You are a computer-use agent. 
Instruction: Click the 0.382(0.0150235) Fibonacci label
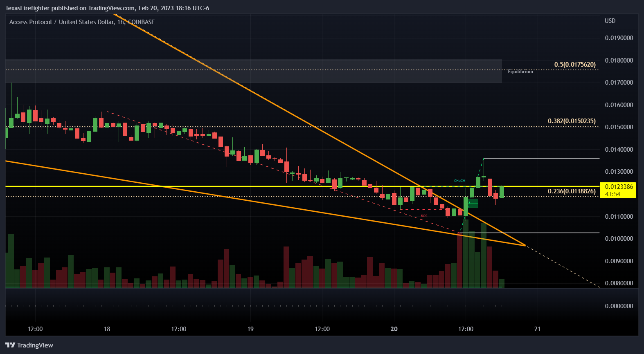pyautogui.click(x=572, y=121)
